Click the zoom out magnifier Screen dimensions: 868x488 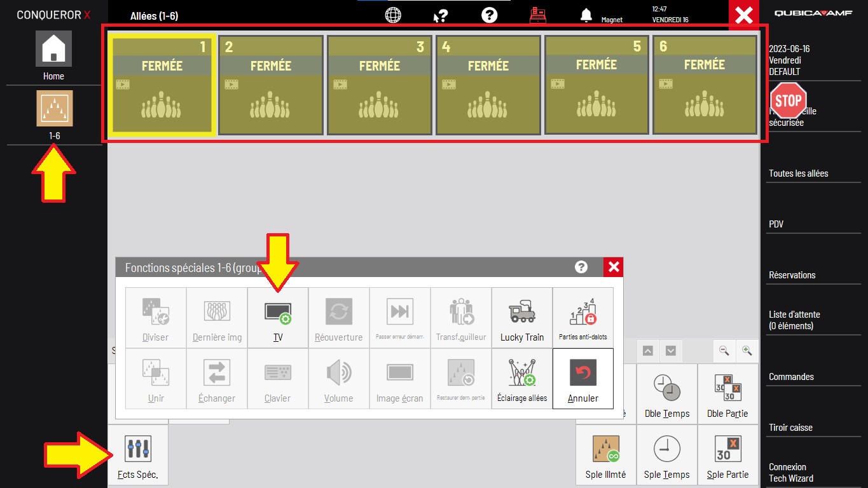[x=724, y=350]
